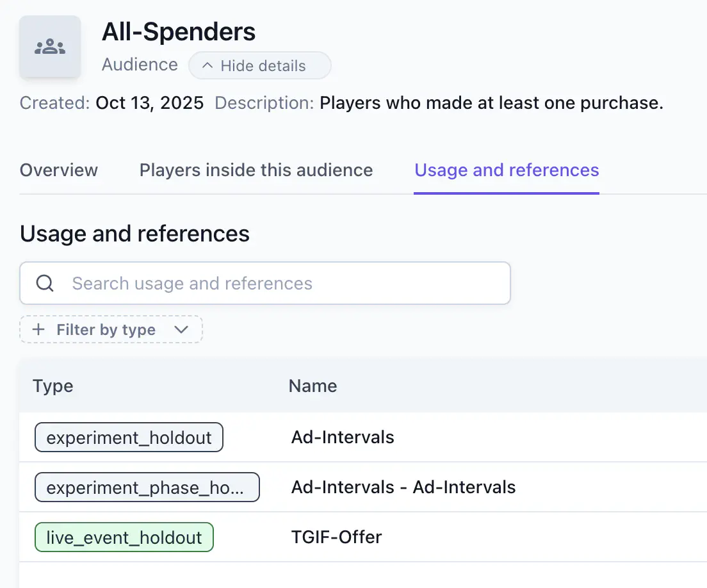Expand the filter options chevron
707x588 pixels.
181,329
